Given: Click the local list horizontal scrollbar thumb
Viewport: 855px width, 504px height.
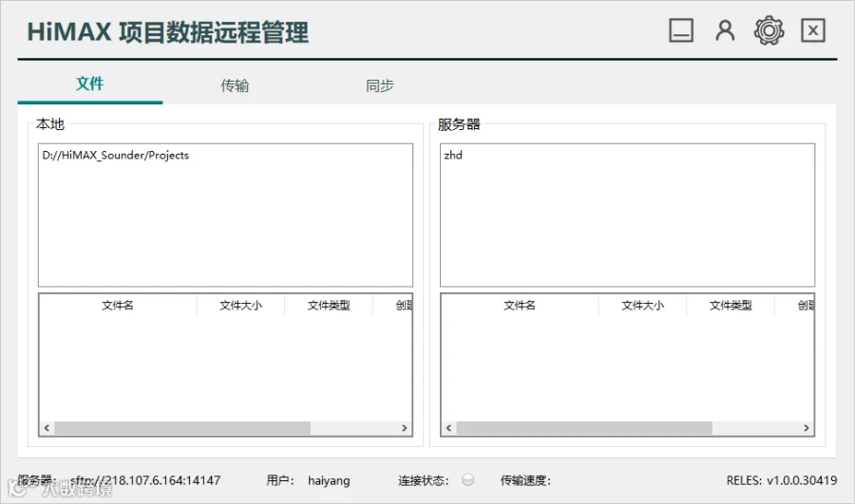Looking at the screenshot, I should (x=182, y=428).
